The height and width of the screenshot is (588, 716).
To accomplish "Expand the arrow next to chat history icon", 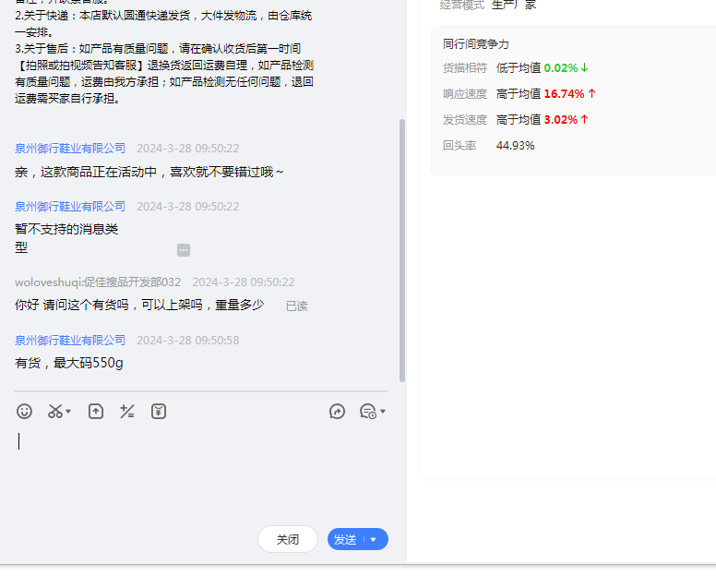I will tap(383, 413).
